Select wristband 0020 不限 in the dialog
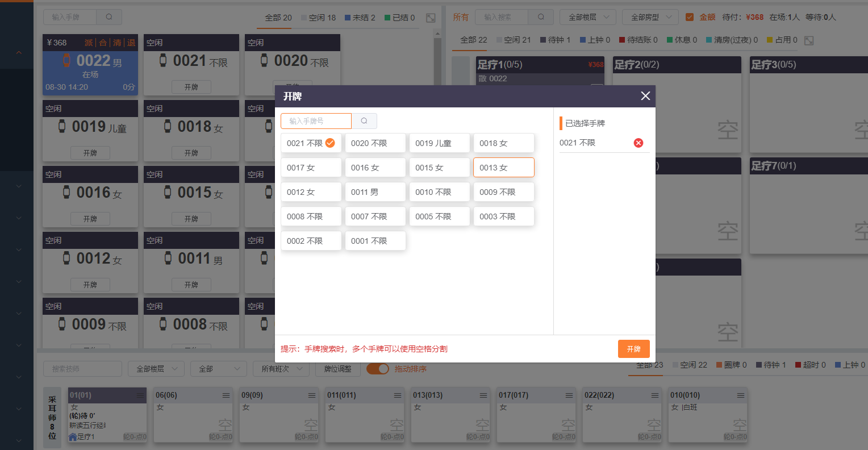This screenshot has width=868, height=450. 375,143
